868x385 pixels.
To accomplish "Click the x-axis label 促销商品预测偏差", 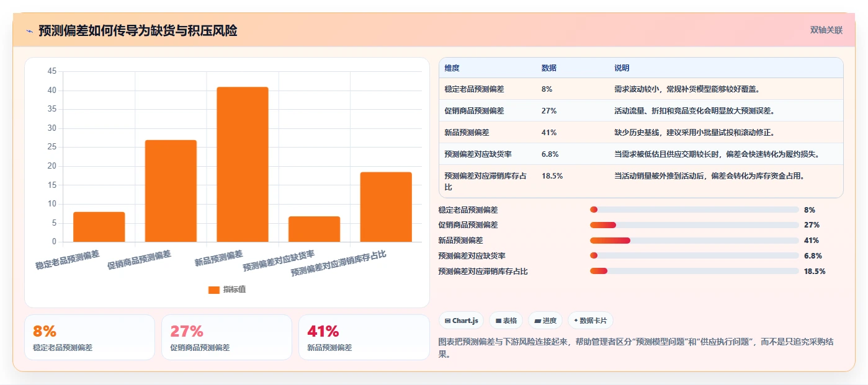I will (139, 260).
